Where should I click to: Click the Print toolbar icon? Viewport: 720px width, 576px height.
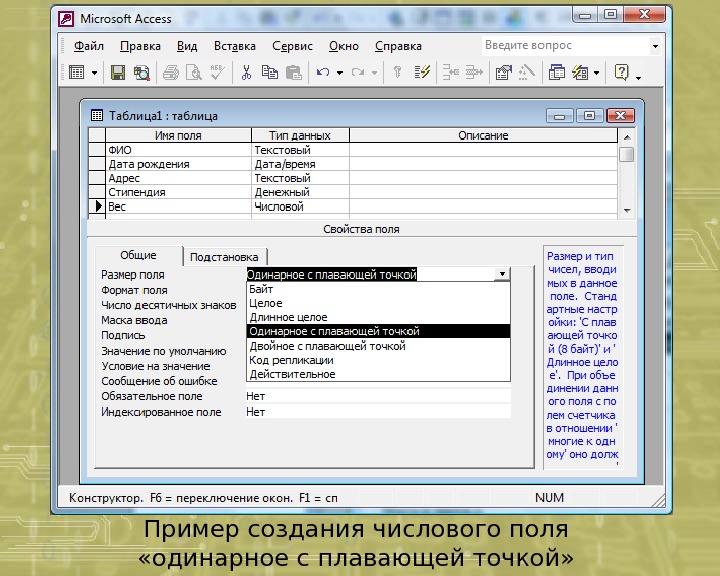(x=171, y=73)
